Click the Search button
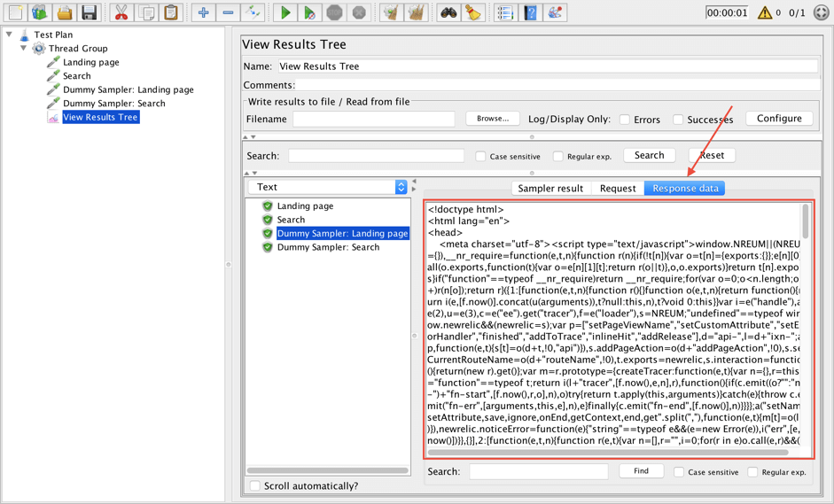 [x=649, y=155]
